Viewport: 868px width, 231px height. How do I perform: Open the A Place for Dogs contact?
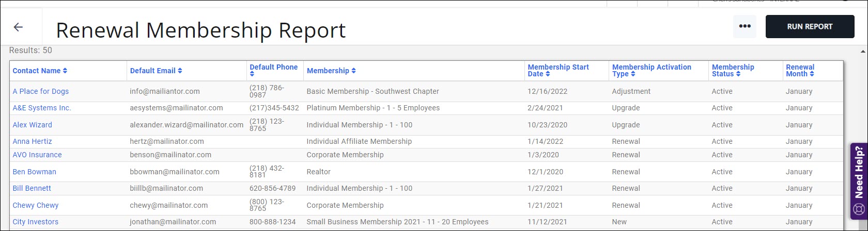pos(41,91)
